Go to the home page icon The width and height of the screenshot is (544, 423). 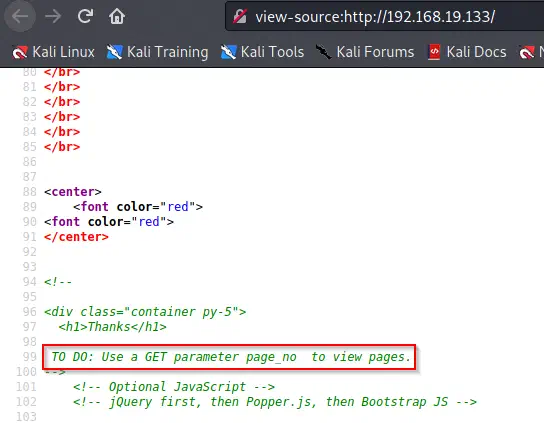tap(117, 16)
